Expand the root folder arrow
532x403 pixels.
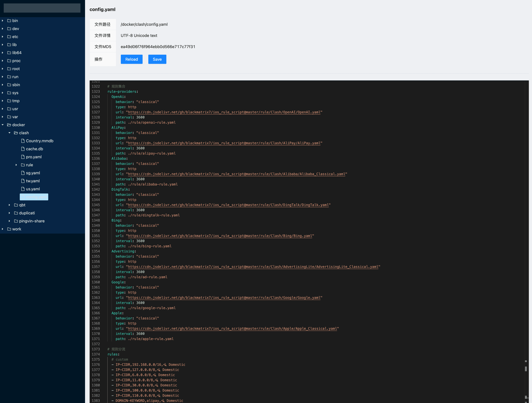(3, 69)
